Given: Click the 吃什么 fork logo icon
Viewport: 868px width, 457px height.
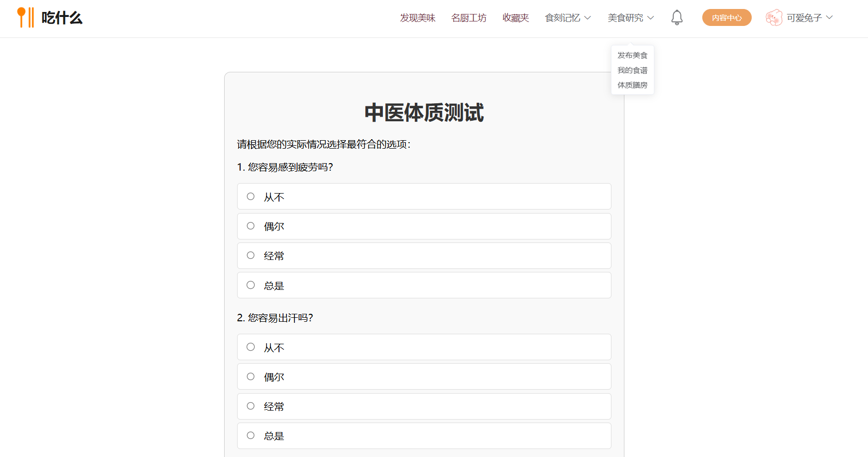Looking at the screenshot, I should pos(25,17).
